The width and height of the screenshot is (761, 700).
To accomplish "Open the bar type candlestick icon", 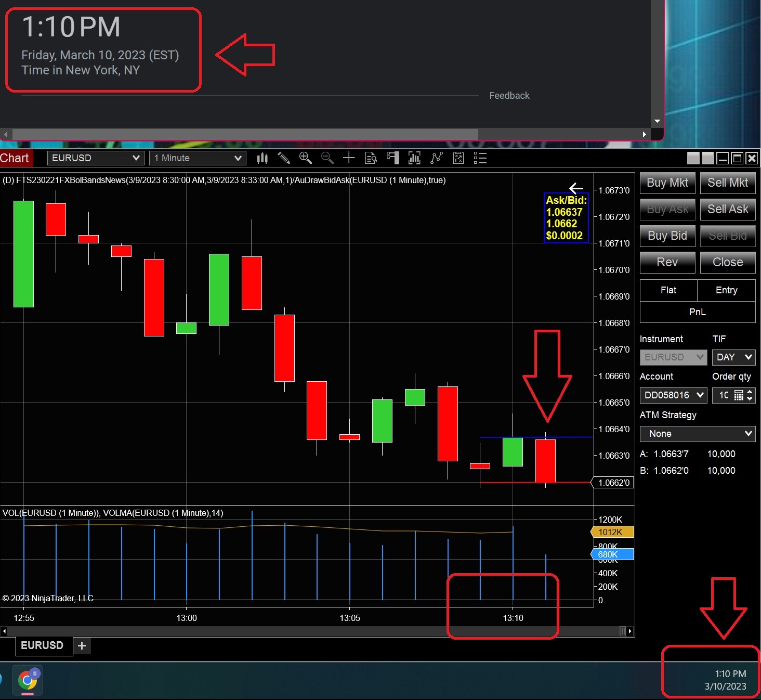I will point(263,158).
